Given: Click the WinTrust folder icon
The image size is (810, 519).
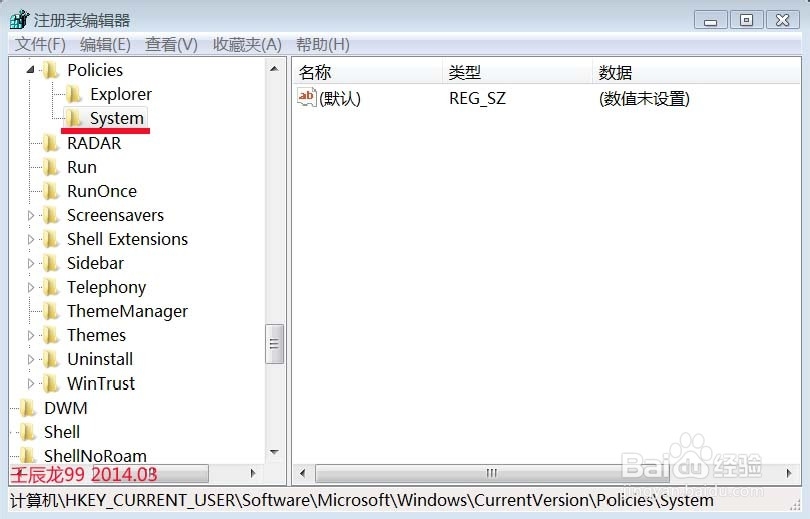Looking at the screenshot, I should (51, 383).
